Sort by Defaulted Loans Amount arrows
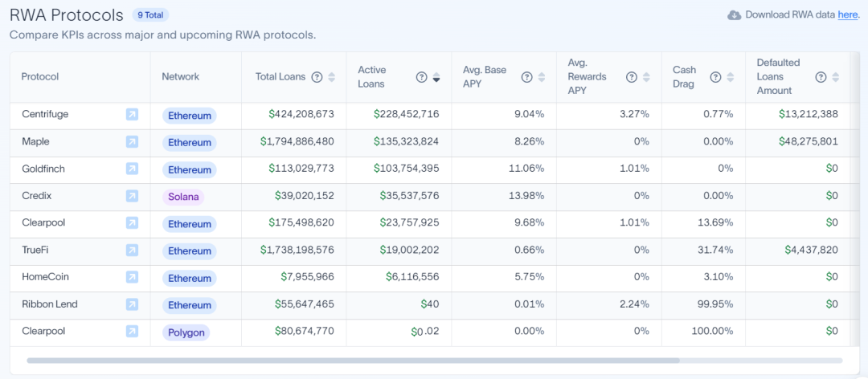The height and width of the screenshot is (379, 868). (x=835, y=77)
